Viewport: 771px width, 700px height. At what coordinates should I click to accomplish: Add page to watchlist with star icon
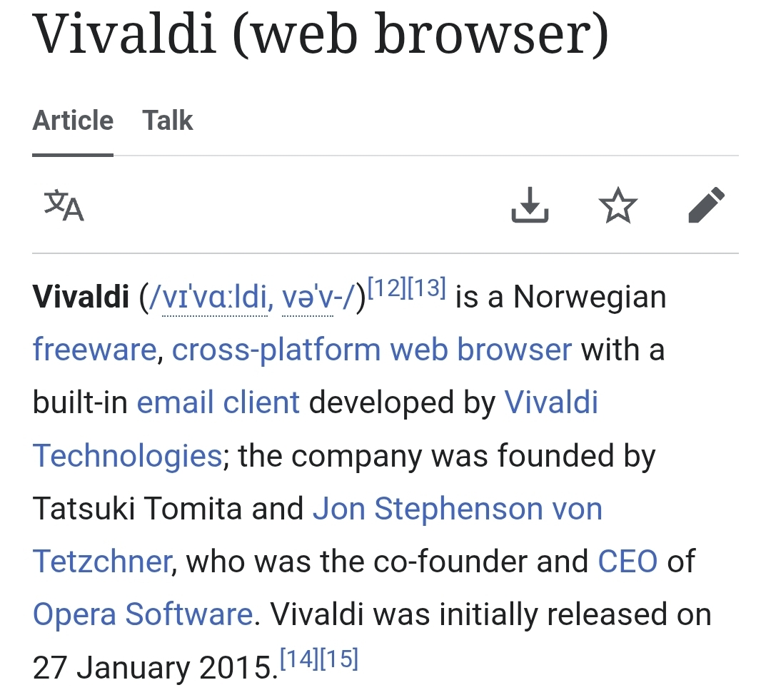click(618, 206)
